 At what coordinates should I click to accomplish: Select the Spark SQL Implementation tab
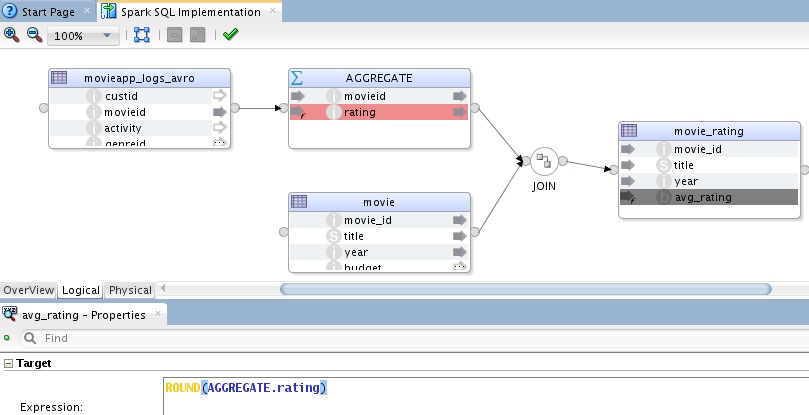(190, 12)
